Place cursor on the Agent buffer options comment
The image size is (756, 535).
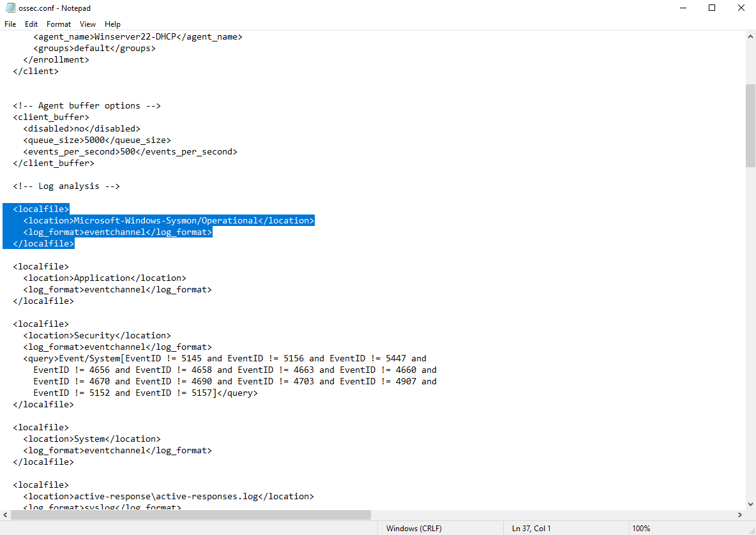[87, 106]
